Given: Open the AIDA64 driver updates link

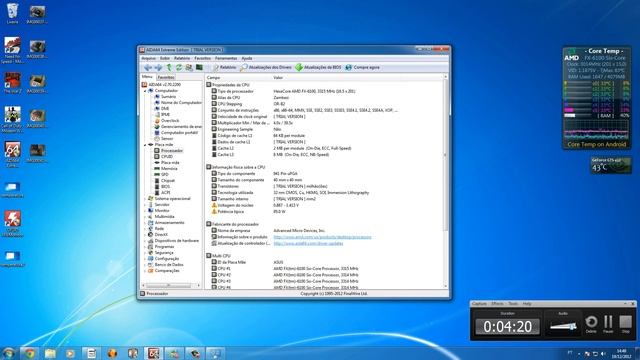Looking at the screenshot, I should [x=308, y=244].
